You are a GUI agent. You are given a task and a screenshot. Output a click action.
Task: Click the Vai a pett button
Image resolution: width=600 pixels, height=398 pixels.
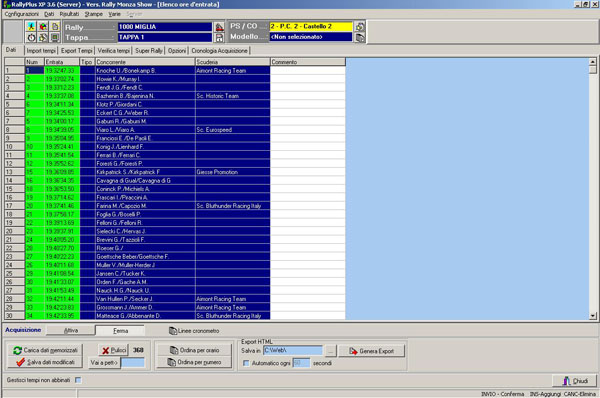click(104, 362)
